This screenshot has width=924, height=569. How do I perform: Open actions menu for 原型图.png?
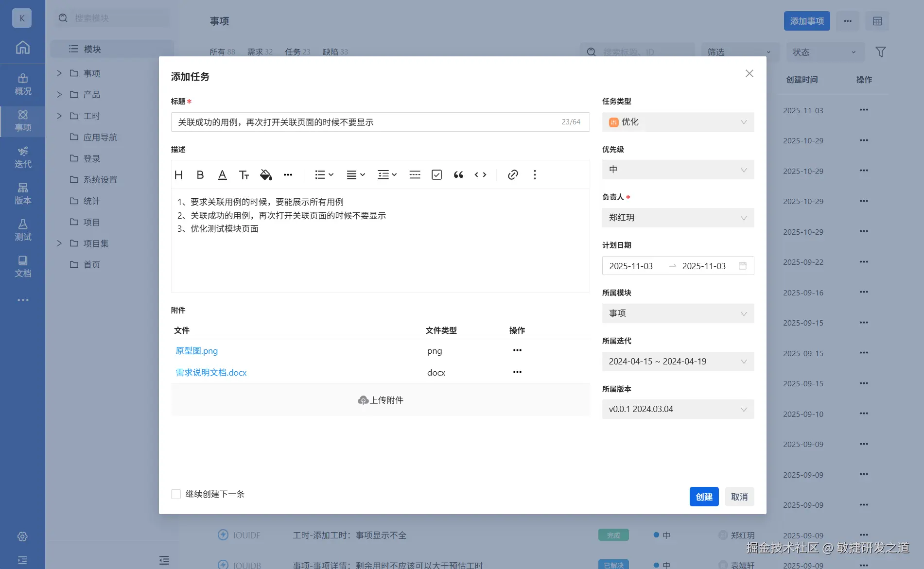coord(517,350)
